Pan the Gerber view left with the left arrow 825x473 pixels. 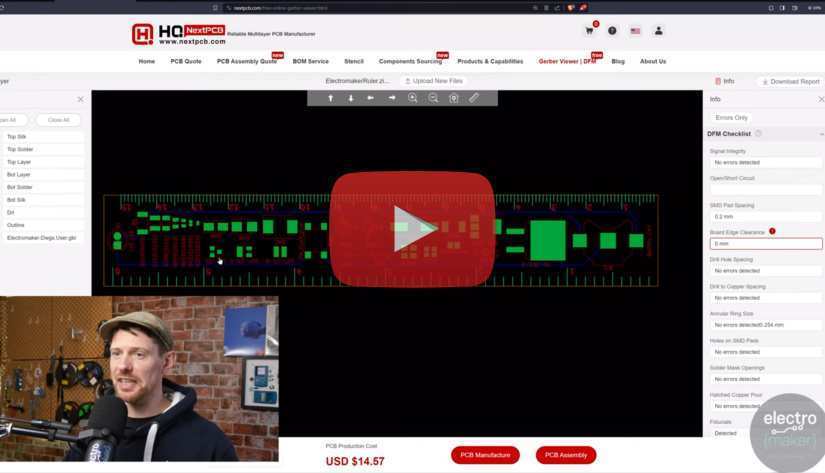coord(371,98)
